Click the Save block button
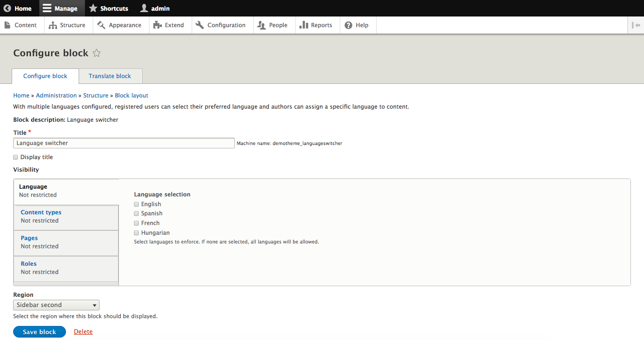This screenshot has height=340, width=644. pos(39,332)
